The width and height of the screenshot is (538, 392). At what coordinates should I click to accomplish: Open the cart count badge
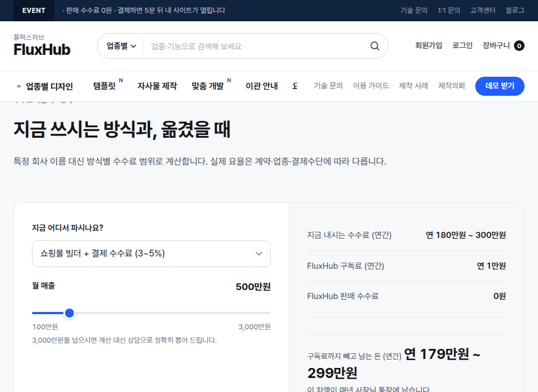point(519,45)
